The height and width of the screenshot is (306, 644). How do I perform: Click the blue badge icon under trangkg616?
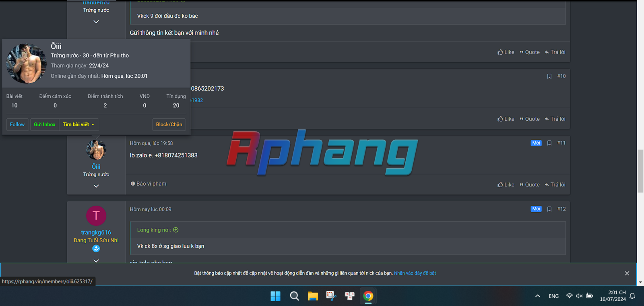(96, 248)
